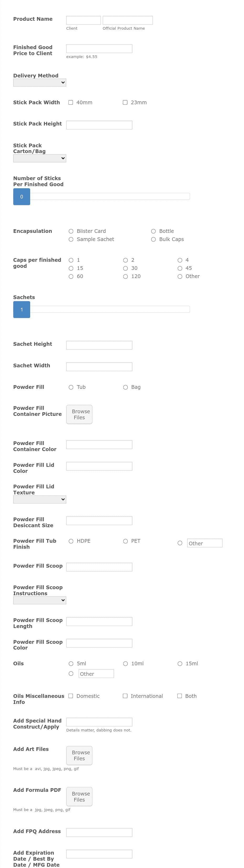Tick the International oils checkbox

coord(125,696)
